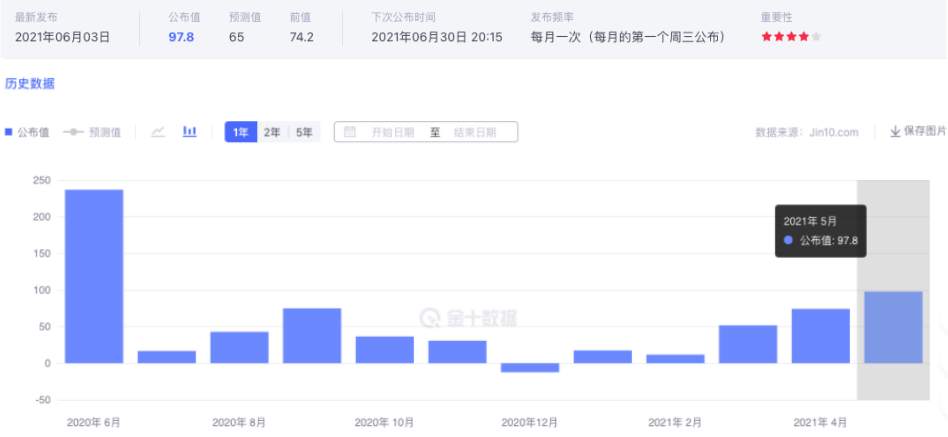Click the 每月一次 release frequency text
Viewport: 948px width, 437px height.
coord(628,37)
